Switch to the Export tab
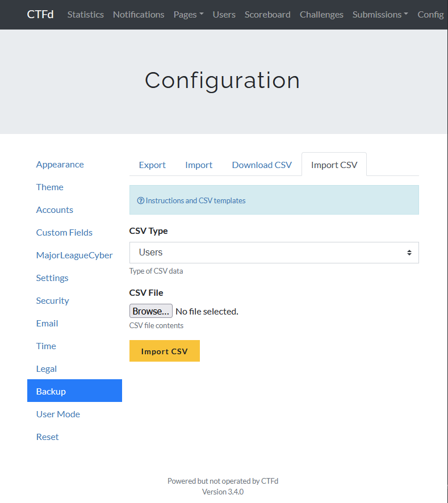The image size is (448, 503). pos(152,165)
